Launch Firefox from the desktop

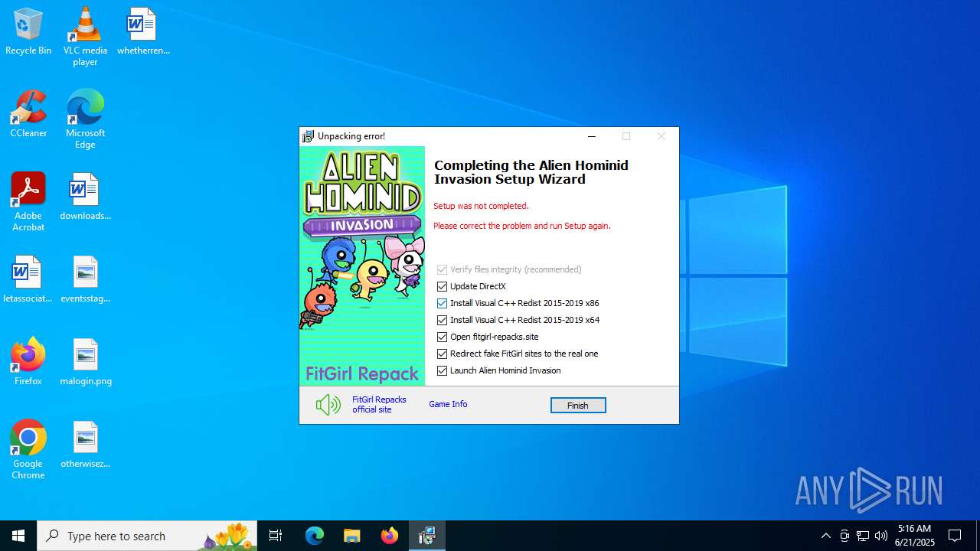pos(28,362)
